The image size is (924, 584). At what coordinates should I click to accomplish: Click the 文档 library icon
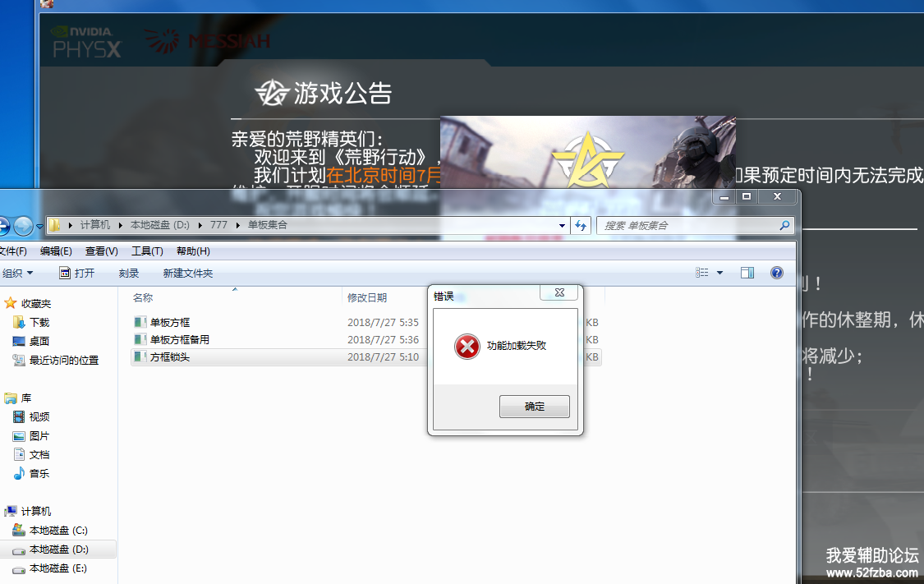(19, 454)
